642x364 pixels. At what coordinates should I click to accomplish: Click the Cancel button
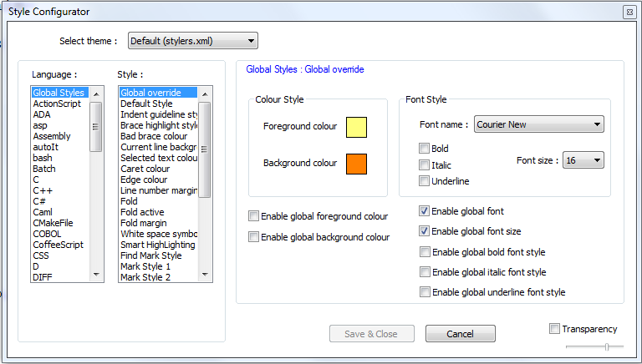click(x=460, y=334)
